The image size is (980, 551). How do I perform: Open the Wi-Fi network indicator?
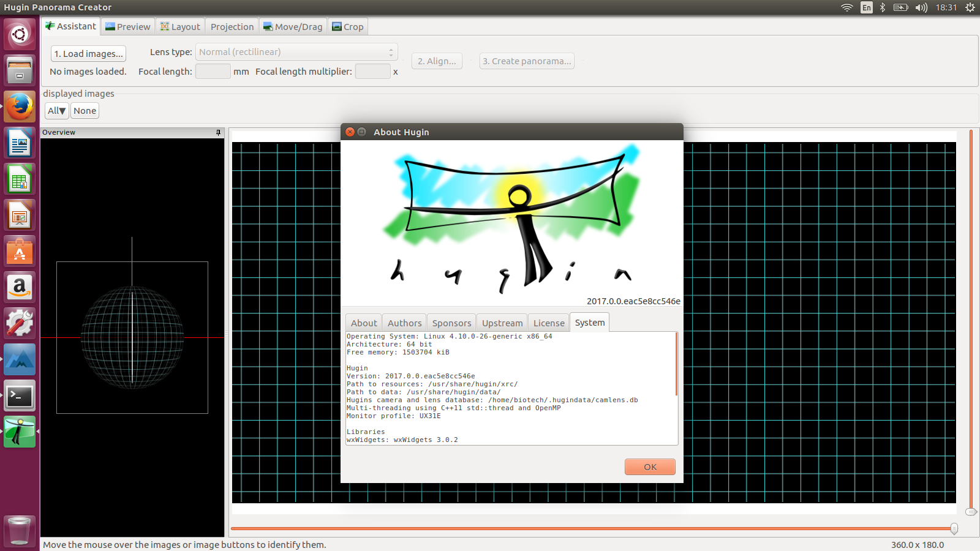(x=847, y=7)
